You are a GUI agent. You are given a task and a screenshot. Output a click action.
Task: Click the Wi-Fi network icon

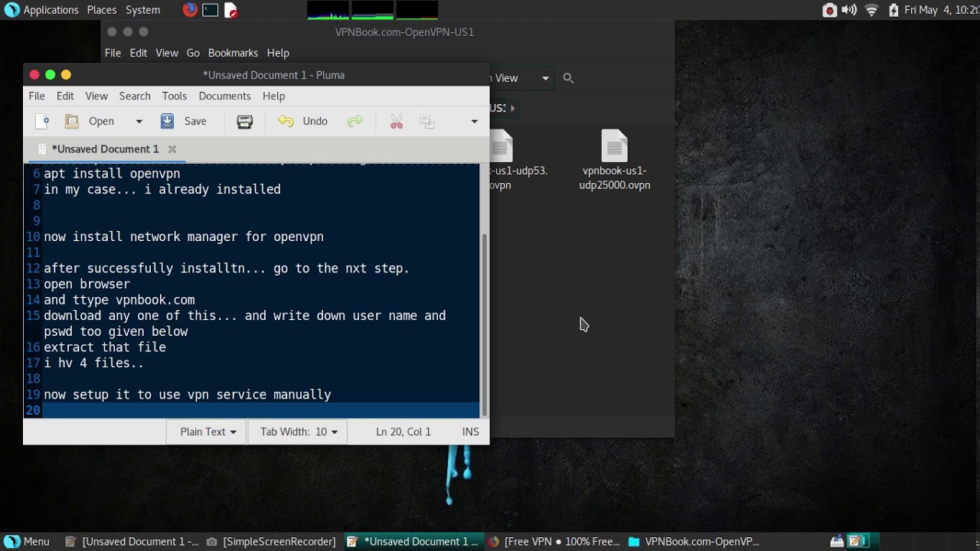tap(871, 10)
